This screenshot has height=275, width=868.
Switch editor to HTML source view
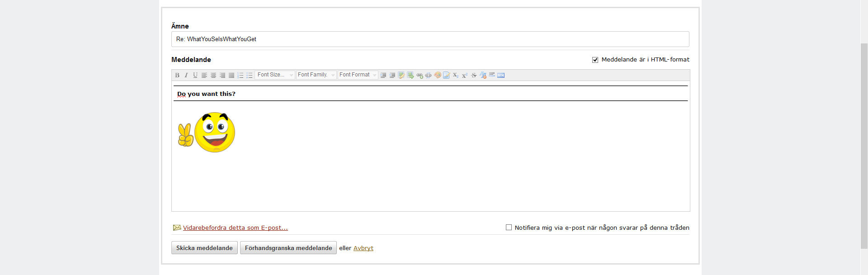pos(501,75)
